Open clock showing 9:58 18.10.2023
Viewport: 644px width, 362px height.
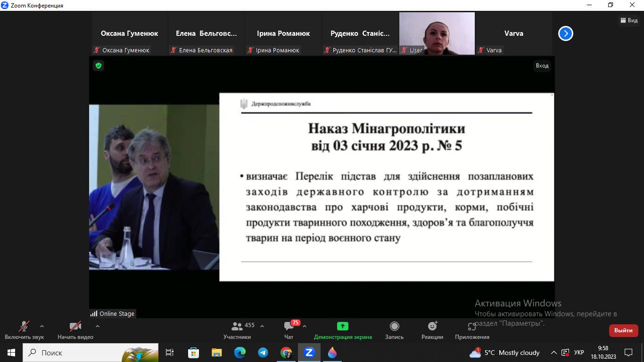(603, 353)
